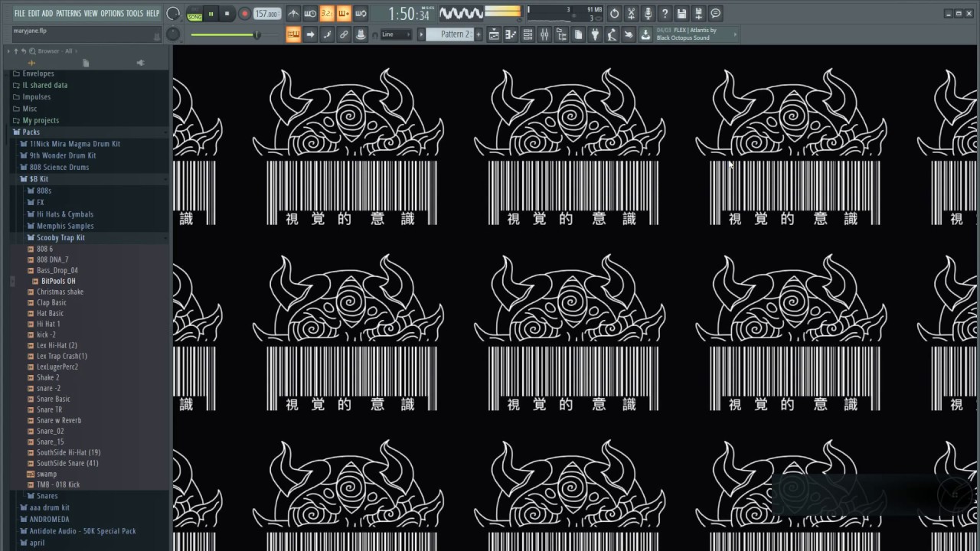The width and height of the screenshot is (980, 551).
Task: Toggle the Browser view icon
Action: click(x=561, y=34)
